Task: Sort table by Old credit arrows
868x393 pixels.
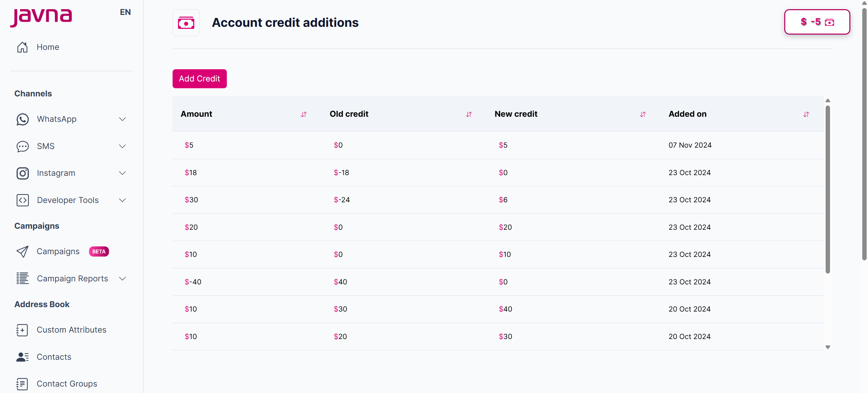Action: (x=469, y=114)
